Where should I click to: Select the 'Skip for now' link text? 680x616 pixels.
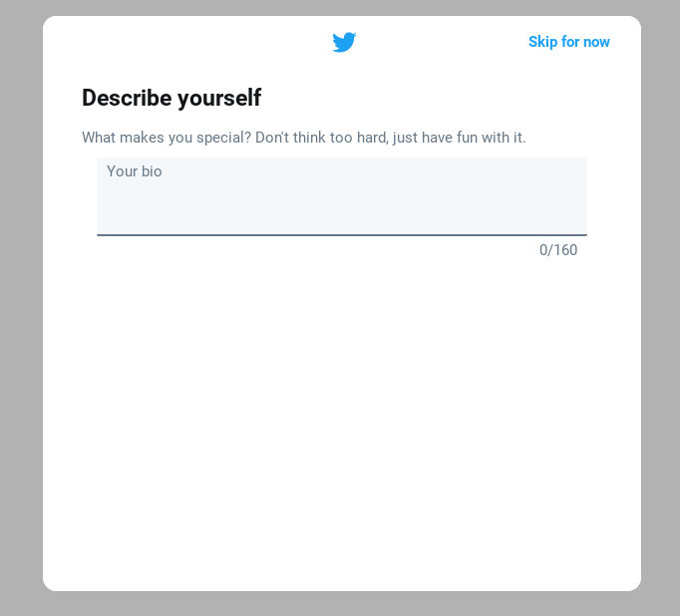[569, 42]
